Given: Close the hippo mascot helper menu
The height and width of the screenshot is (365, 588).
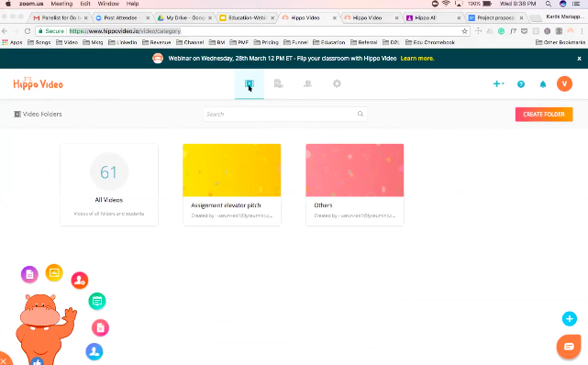Looking at the screenshot, I should 4,361.
